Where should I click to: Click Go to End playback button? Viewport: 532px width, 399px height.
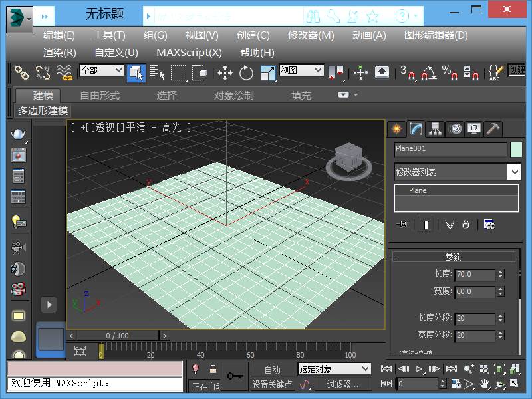452,369
